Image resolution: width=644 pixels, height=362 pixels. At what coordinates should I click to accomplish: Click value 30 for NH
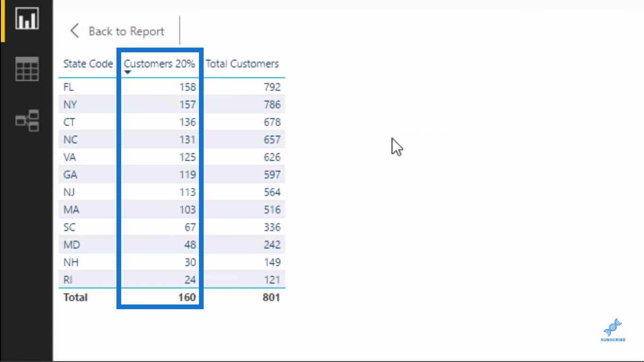(x=190, y=262)
